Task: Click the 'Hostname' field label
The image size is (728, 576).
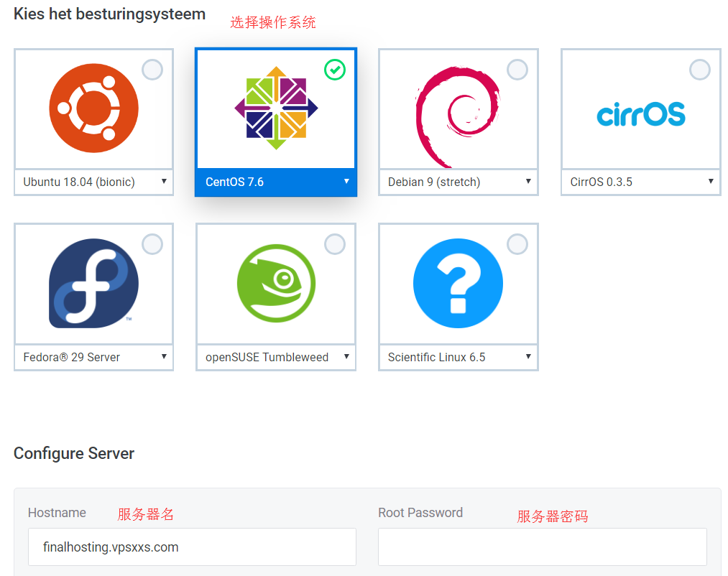Action: coord(57,512)
